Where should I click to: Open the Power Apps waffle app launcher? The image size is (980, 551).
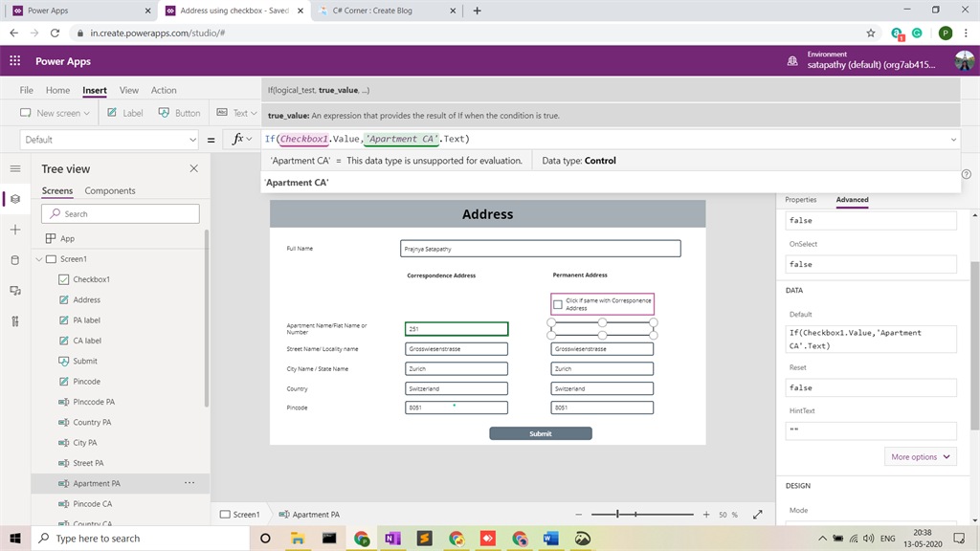[15, 60]
